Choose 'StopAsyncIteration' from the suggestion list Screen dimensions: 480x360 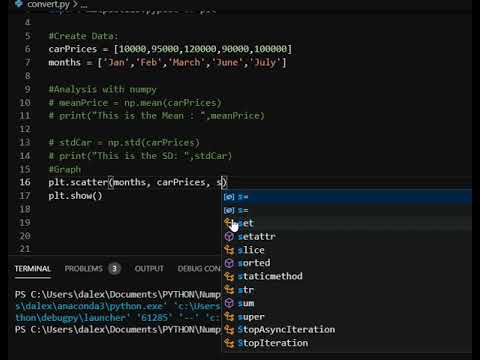tap(347, 330)
